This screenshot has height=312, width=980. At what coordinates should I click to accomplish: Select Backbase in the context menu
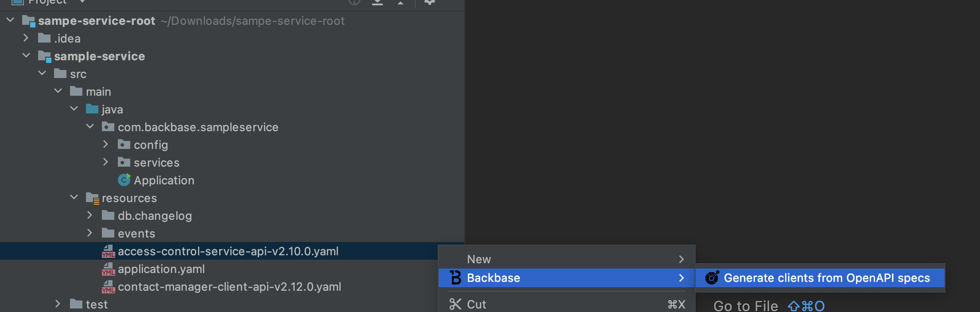(567, 278)
